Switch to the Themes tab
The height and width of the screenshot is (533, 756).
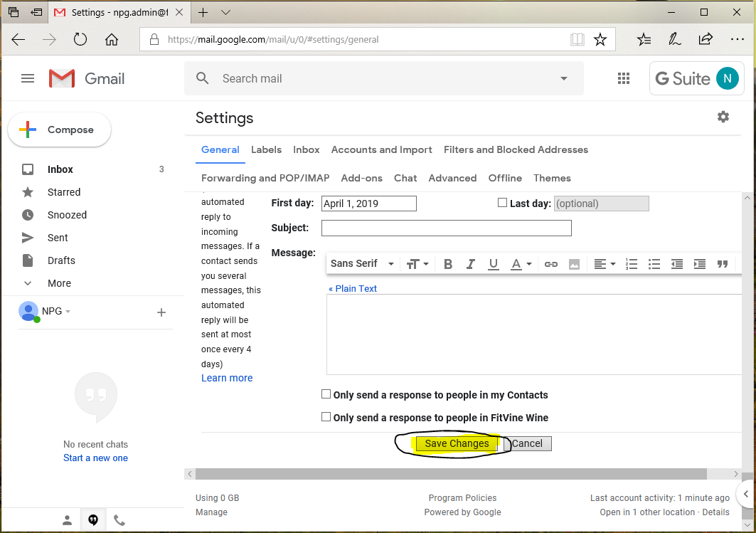coord(552,178)
